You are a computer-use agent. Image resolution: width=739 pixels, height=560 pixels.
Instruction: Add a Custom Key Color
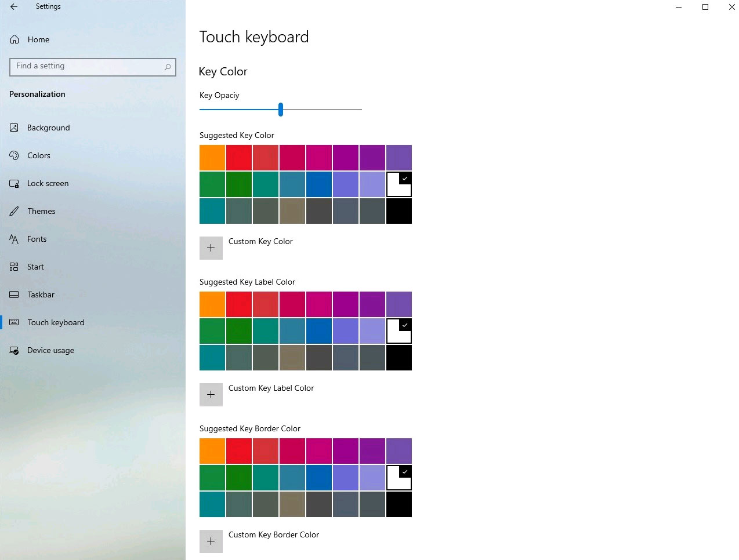(211, 248)
